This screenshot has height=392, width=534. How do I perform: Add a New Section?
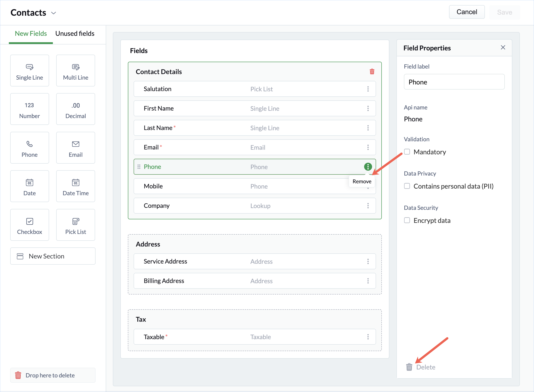tap(53, 256)
